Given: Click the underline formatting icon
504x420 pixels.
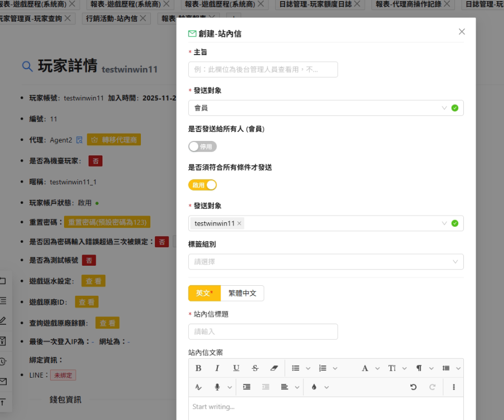Looking at the screenshot, I should 236,368.
